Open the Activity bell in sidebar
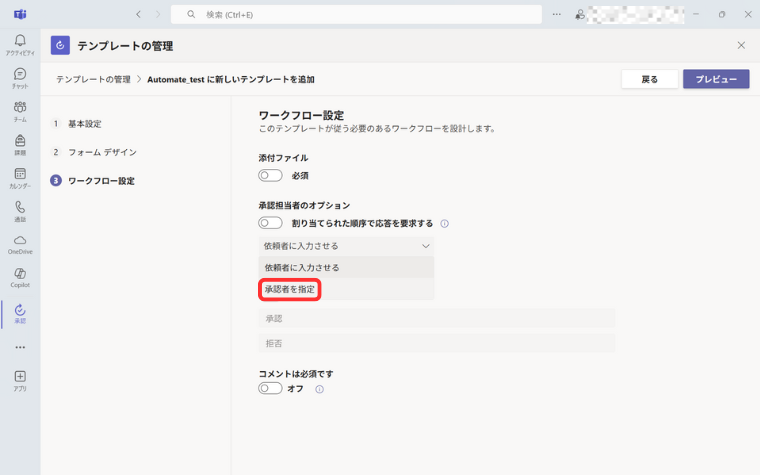Viewport: 760px width, 475px height. pos(20,45)
